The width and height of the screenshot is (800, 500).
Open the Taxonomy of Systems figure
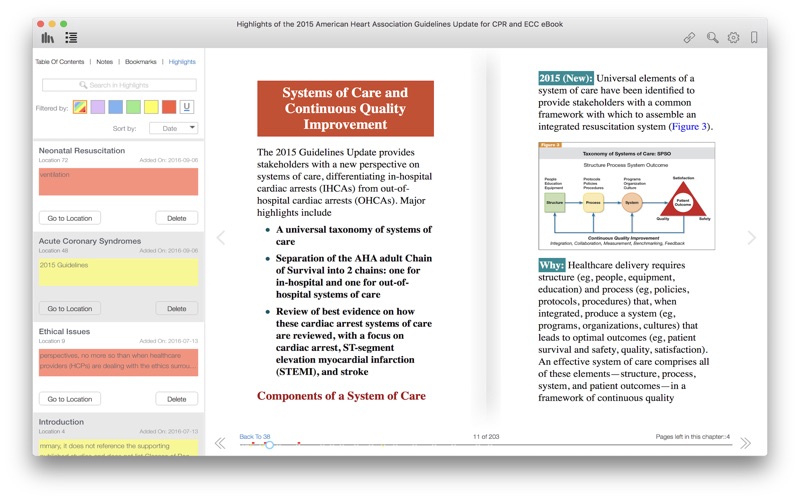click(627, 196)
